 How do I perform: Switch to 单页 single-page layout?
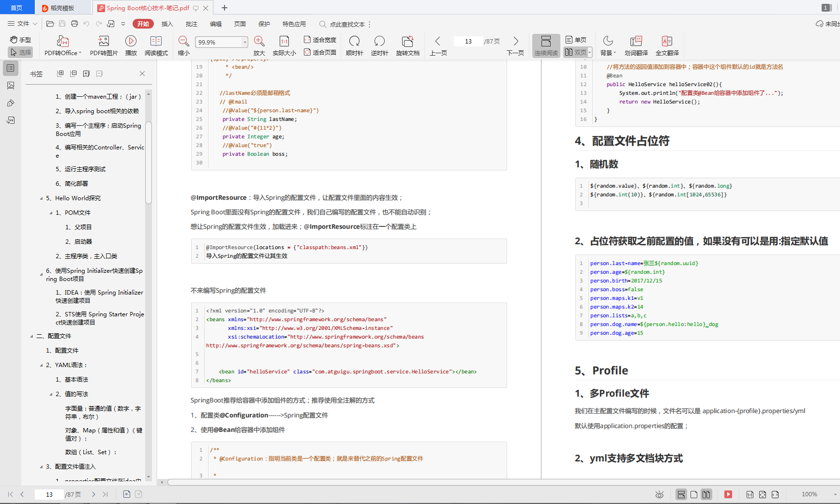(x=576, y=40)
